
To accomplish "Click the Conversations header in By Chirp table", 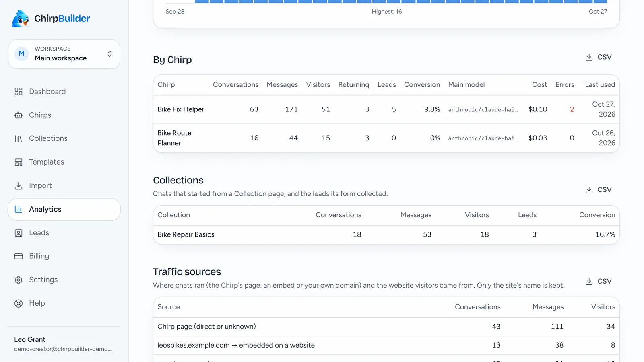I will click(235, 85).
